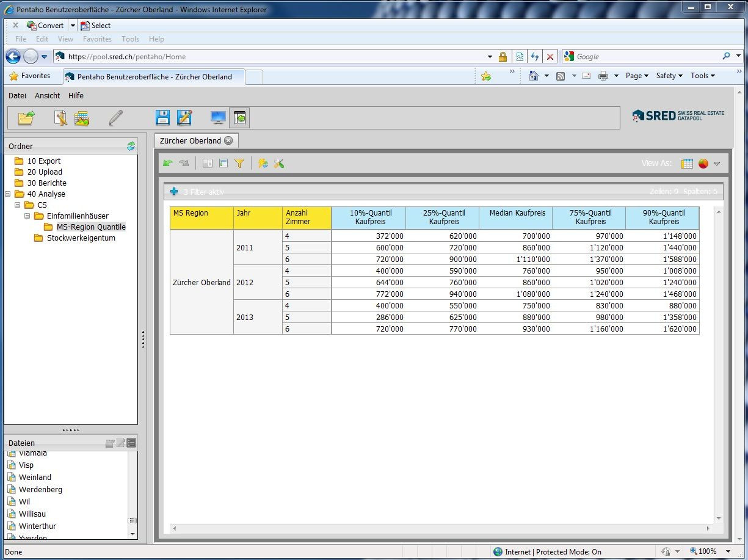Screen dimensions: 748x560
Task: Click the workspace monitor icon
Action: click(217, 117)
